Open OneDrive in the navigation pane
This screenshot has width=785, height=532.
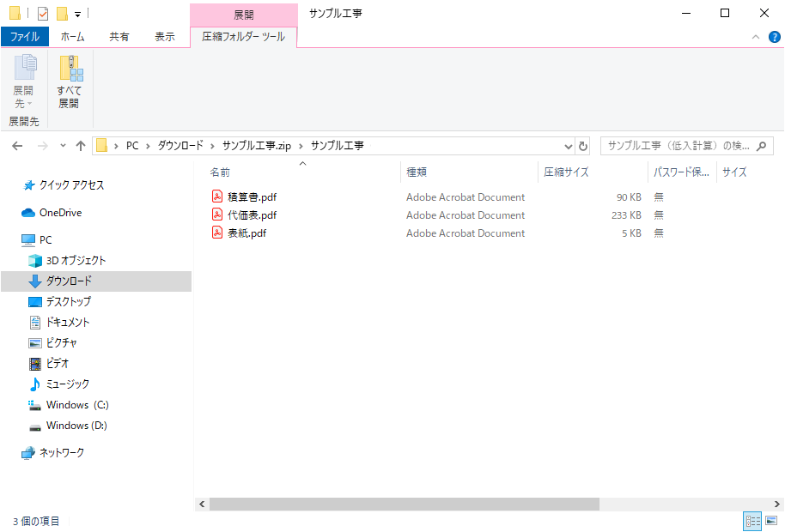coord(60,213)
